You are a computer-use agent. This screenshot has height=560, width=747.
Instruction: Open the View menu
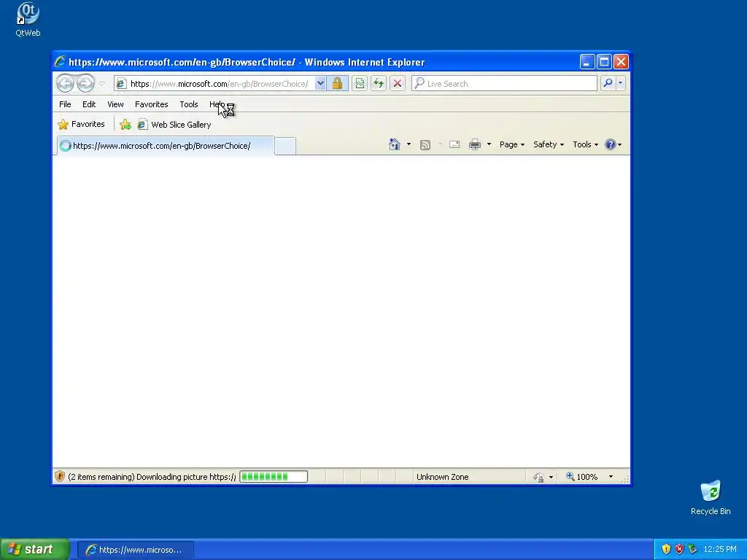pos(115,104)
